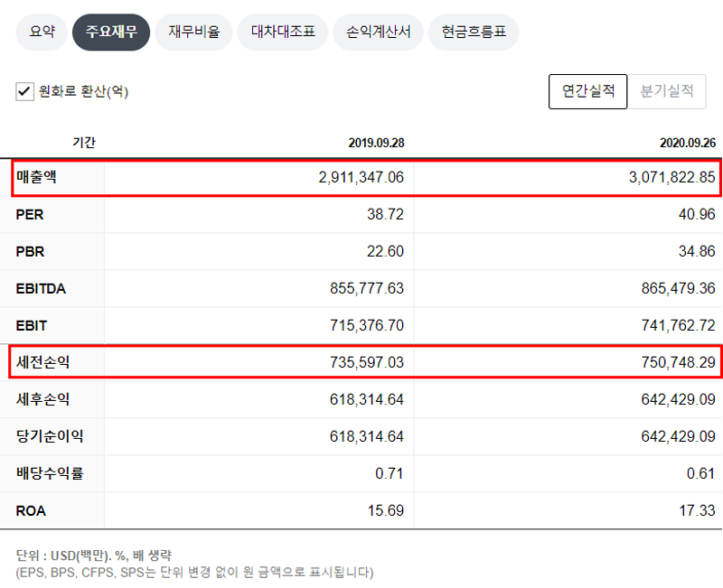Click the EBITDA value 855,777.63

[x=367, y=288]
